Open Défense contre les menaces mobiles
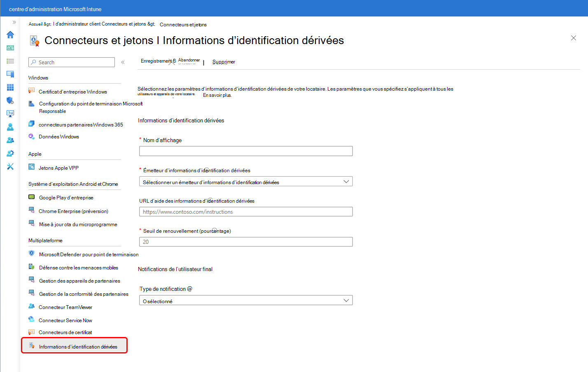The image size is (588, 372). coord(78,268)
